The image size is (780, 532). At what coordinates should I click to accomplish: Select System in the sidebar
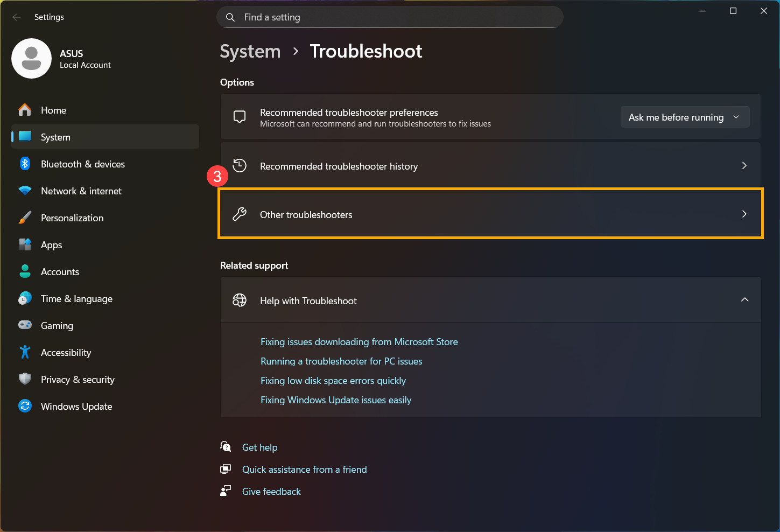(x=105, y=137)
